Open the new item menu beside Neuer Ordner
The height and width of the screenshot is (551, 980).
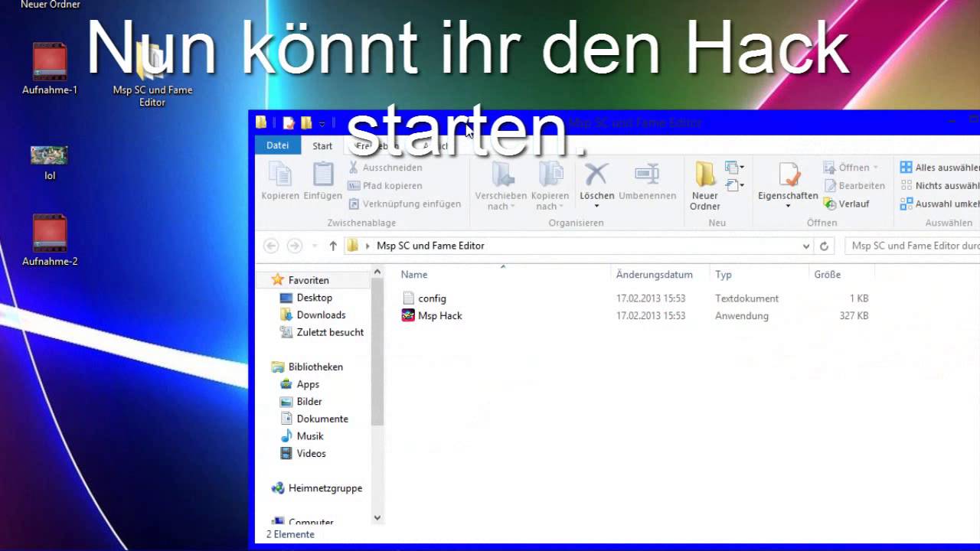click(x=735, y=168)
